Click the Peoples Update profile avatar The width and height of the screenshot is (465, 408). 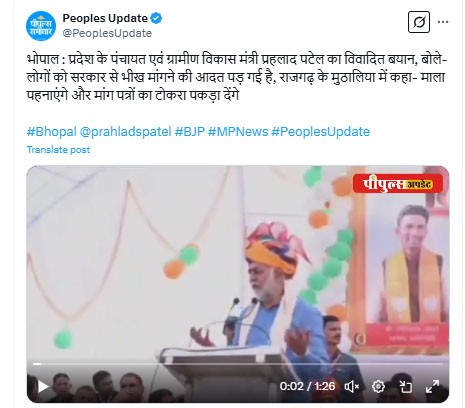(x=41, y=26)
